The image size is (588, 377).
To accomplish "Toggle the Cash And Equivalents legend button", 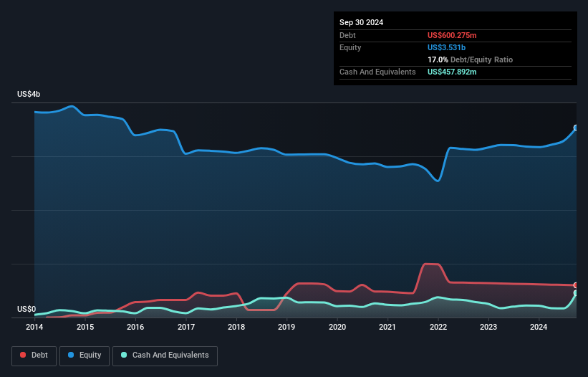I will [165, 355].
